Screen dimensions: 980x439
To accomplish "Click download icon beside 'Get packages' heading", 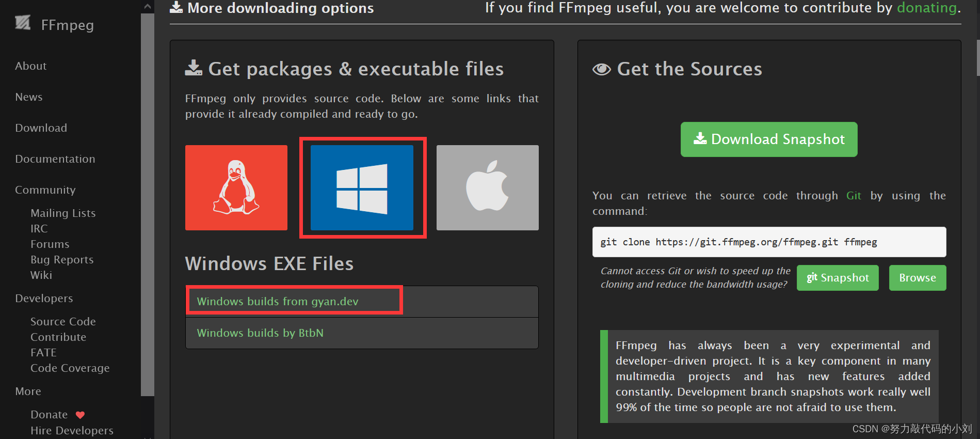I will 194,68.
